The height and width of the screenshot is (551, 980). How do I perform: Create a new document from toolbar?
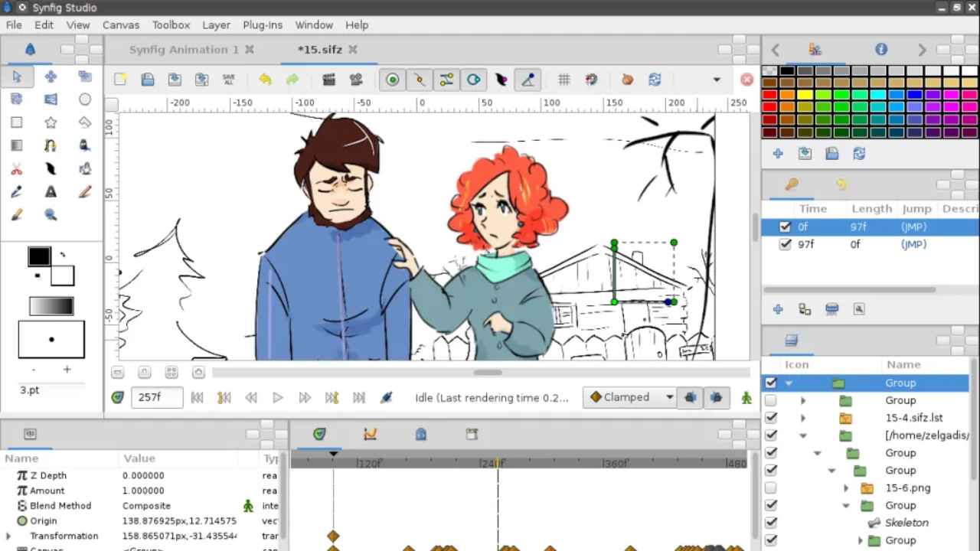point(120,80)
